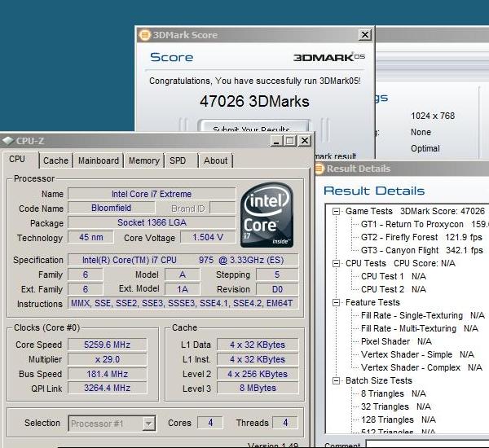Click the Comment input field
Screen dimensions: 489x448
click(427, 444)
